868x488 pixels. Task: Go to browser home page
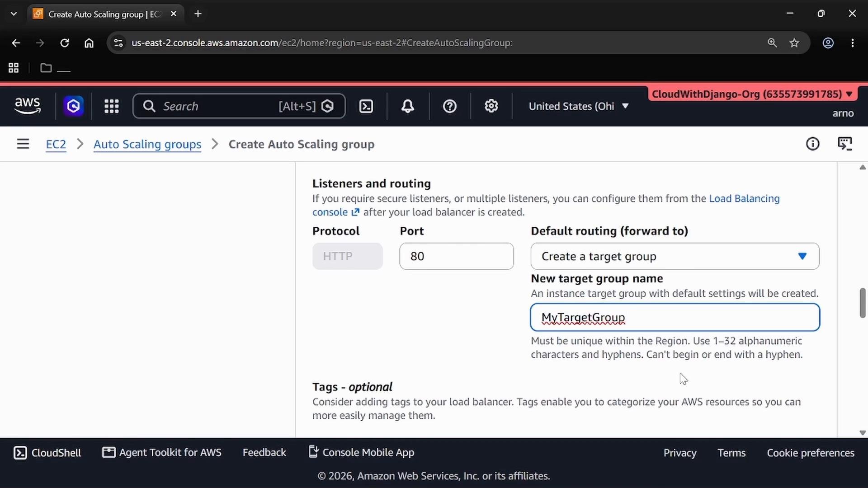(x=89, y=43)
